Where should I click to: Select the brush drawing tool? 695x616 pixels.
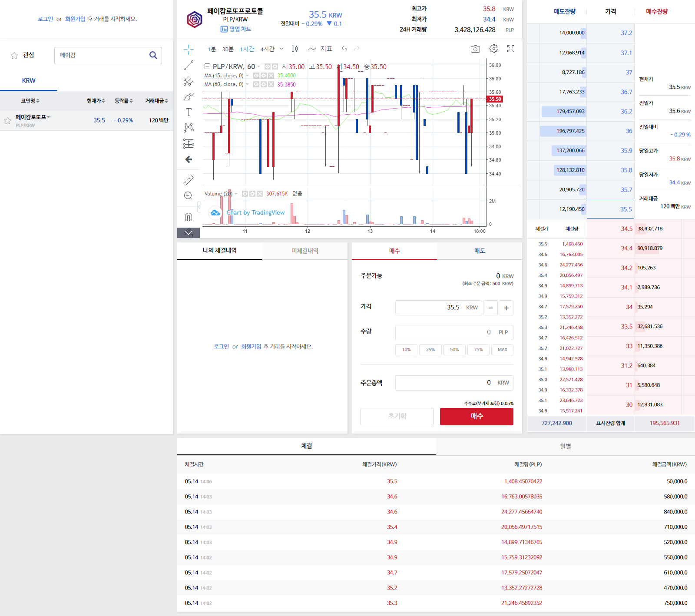point(189,96)
